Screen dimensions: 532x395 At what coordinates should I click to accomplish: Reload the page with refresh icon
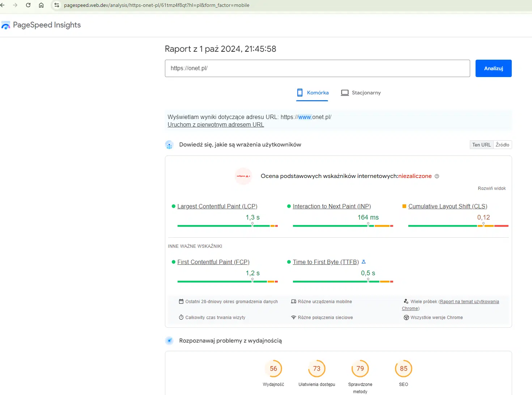click(x=28, y=5)
